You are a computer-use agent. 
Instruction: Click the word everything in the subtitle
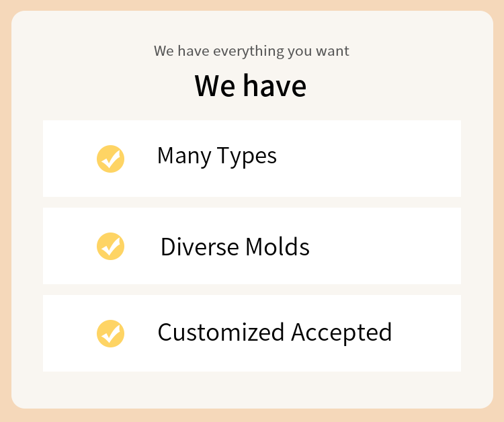[249, 52]
